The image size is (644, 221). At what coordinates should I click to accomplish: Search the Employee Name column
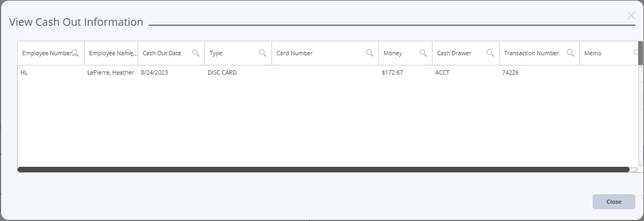tap(129, 53)
